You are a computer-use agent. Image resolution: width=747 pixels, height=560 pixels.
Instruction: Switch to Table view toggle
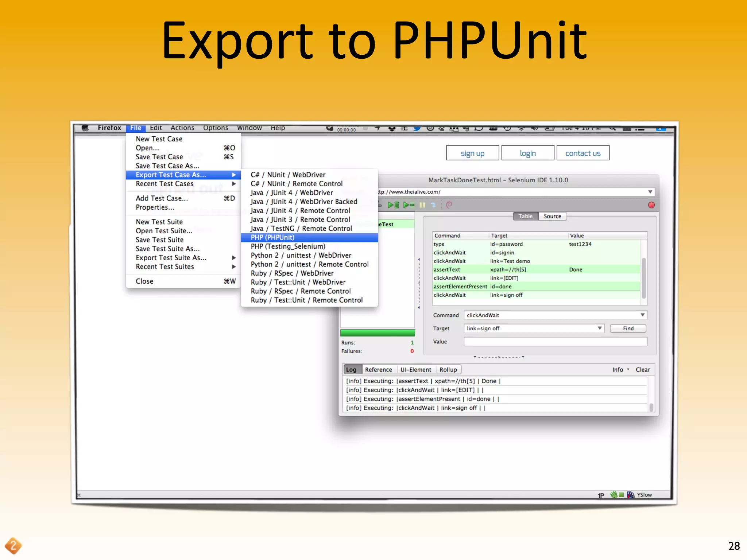[x=525, y=216]
